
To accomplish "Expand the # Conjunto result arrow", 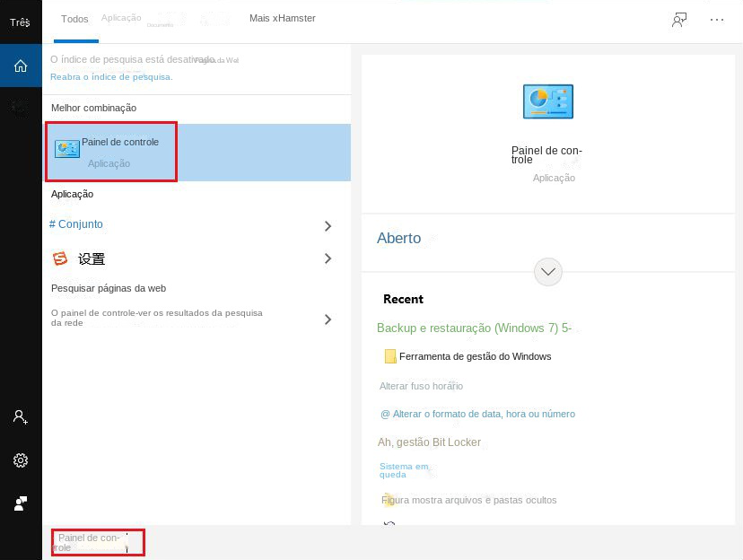I will click(328, 226).
